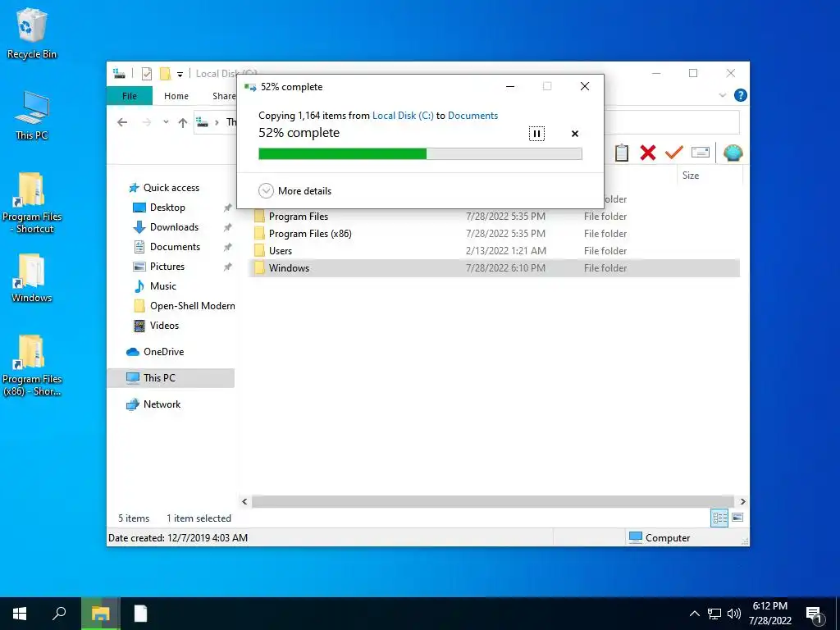840x630 pixels.
Task: Select Windows shortcut desktop icon
Action: (32, 279)
